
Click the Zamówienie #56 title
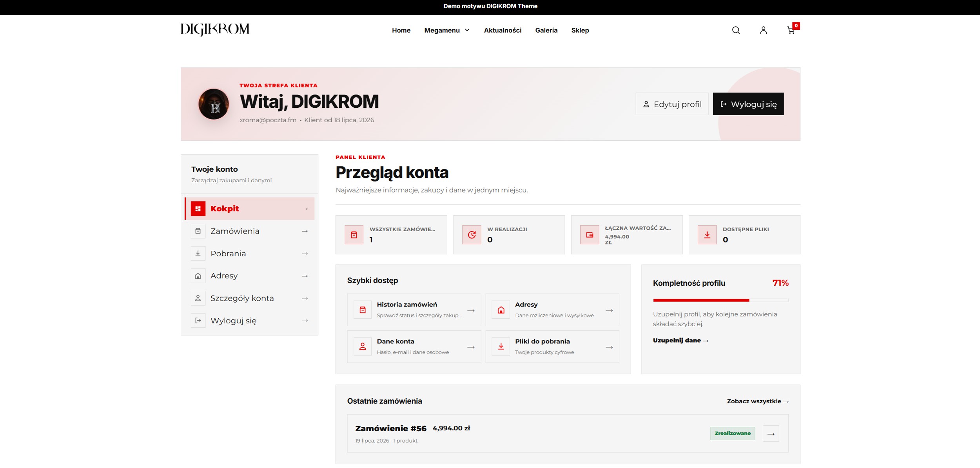[x=390, y=428]
